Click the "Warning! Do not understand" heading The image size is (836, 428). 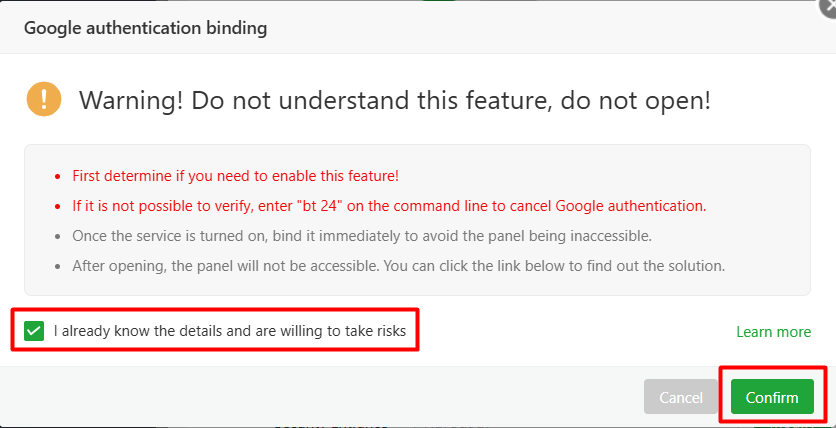click(394, 100)
